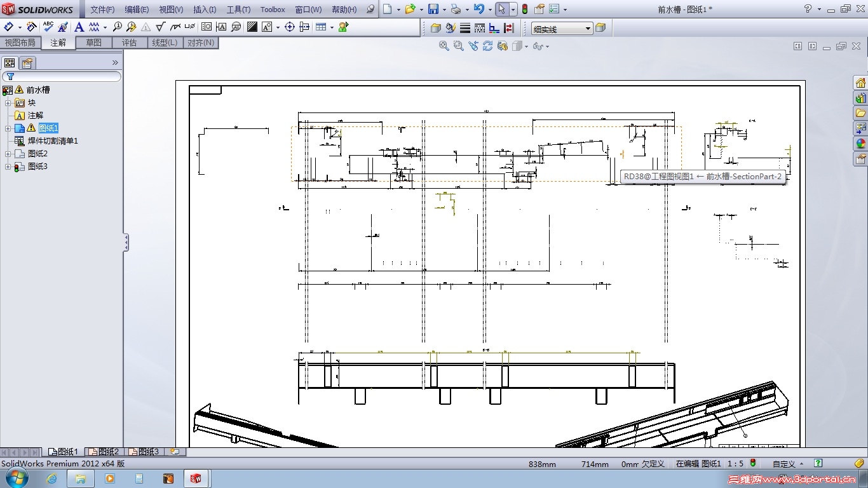Open the Design Library pane tab
This screenshot has width=868, height=488.
coord(861,98)
